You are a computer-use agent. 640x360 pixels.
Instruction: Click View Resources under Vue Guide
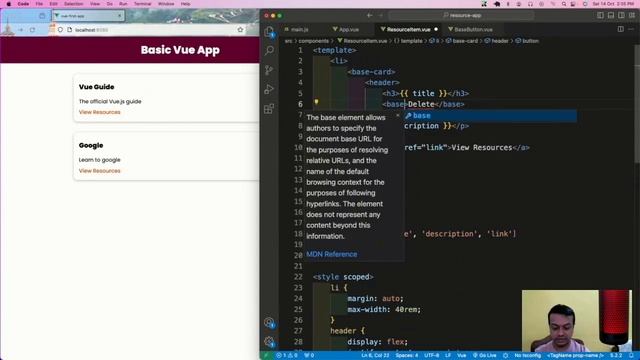[x=100, y=112]
